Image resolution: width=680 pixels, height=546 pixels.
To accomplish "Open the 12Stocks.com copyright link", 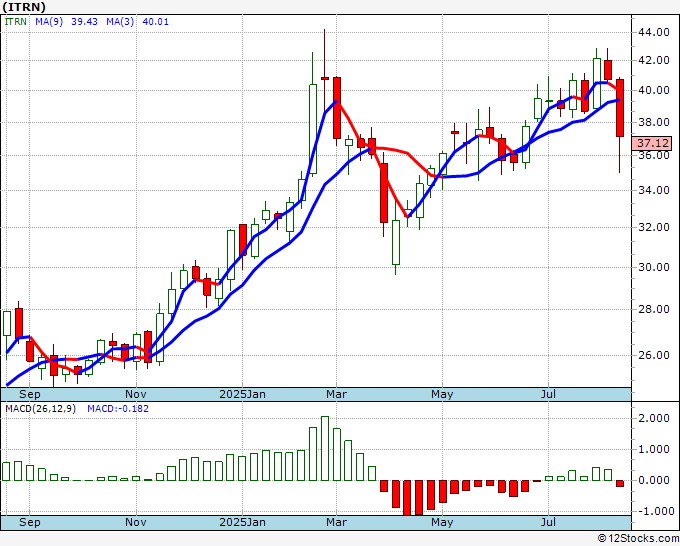I will click(638, 539).
